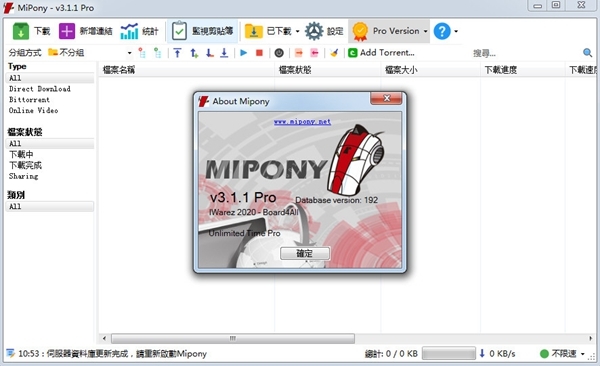Click the green 下載 download icon
The width and height of the screenshot is (600, 366).
tap(21, 31)
